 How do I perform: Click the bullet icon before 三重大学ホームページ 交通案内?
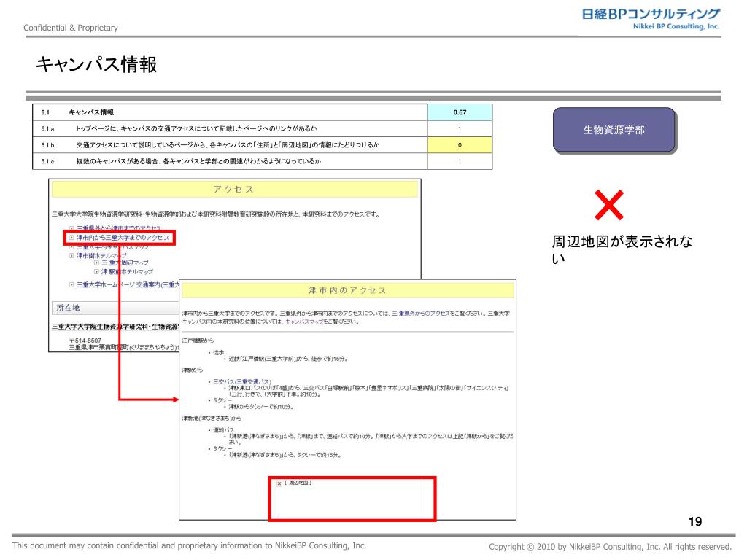pos(71,285)
